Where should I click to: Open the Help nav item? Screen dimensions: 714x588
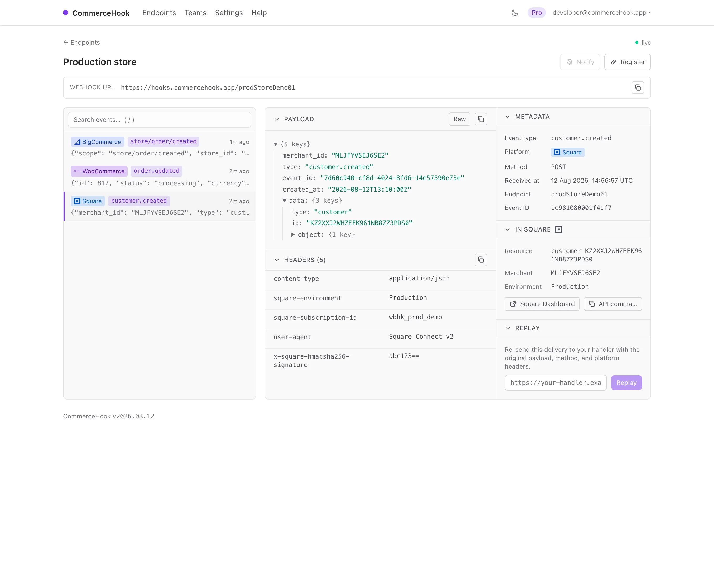259,13
